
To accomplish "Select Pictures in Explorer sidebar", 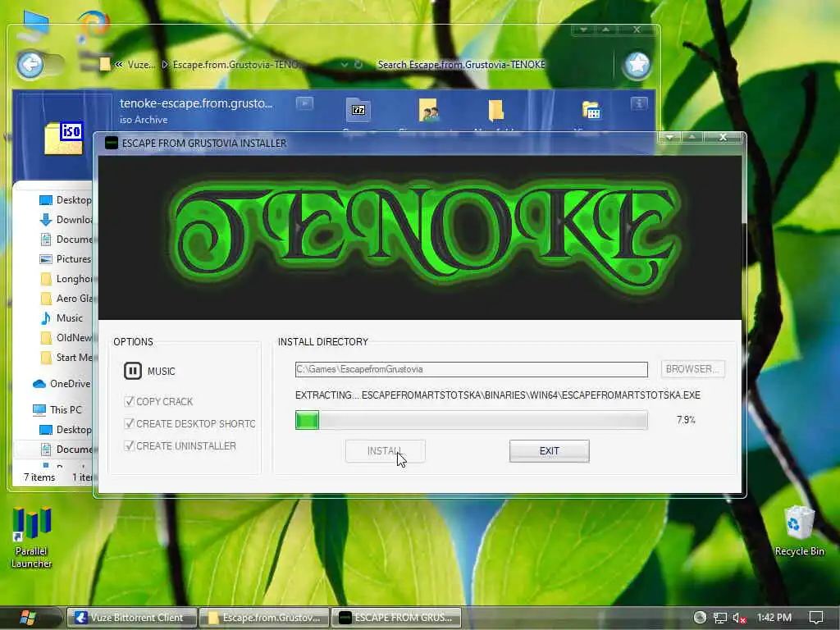I will 66,259.
